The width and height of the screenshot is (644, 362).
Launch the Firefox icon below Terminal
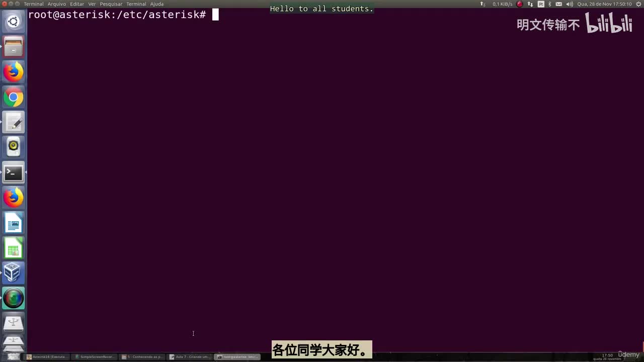14,198
